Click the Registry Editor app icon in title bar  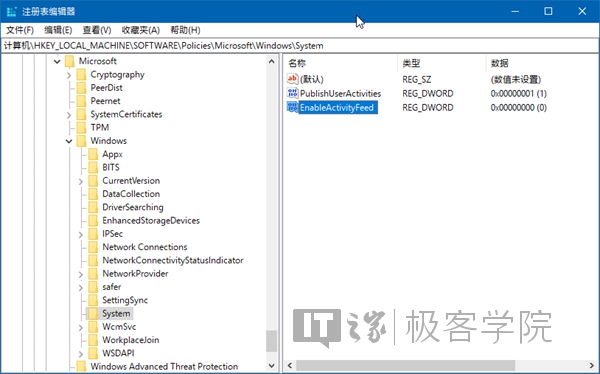[11, 11]
